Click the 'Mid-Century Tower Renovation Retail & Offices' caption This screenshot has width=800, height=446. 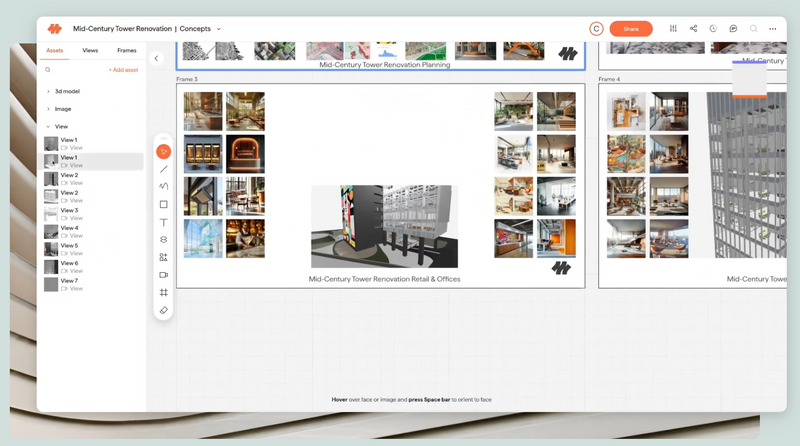[384, 279]
